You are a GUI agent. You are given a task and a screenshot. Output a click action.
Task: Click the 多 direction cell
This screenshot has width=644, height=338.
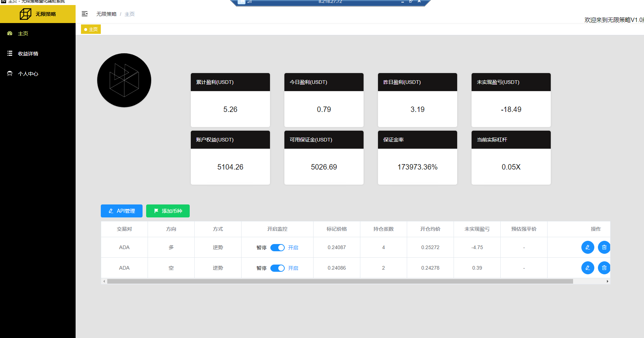pyautogui.click(x=171, y=247)
